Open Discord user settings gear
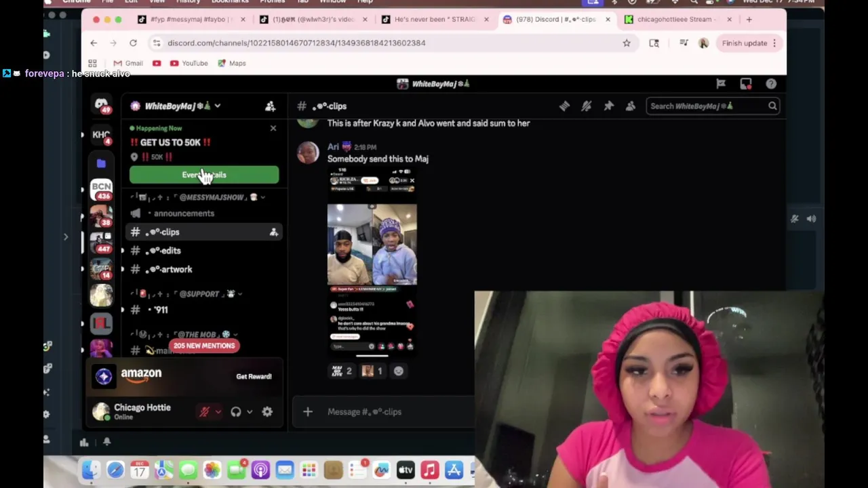The width and height of the screenshot is (868, 488). (x=267, y=411)
